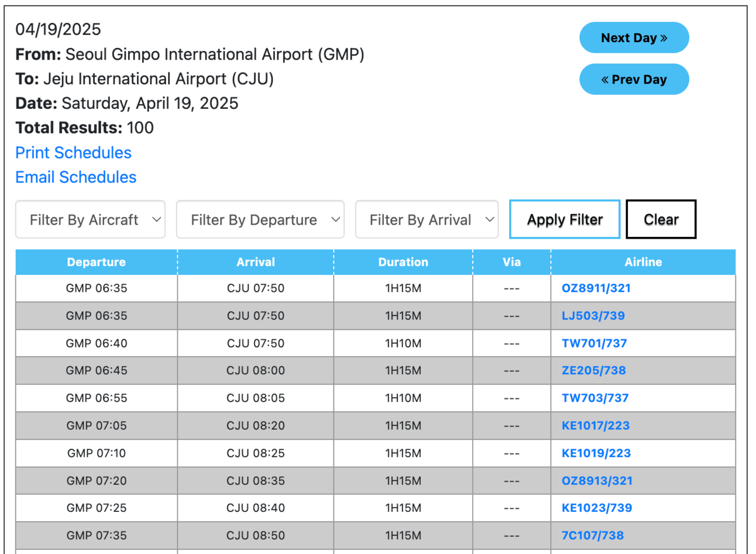
Task: Select flight KE1017/223
Action: coord(595,425)
